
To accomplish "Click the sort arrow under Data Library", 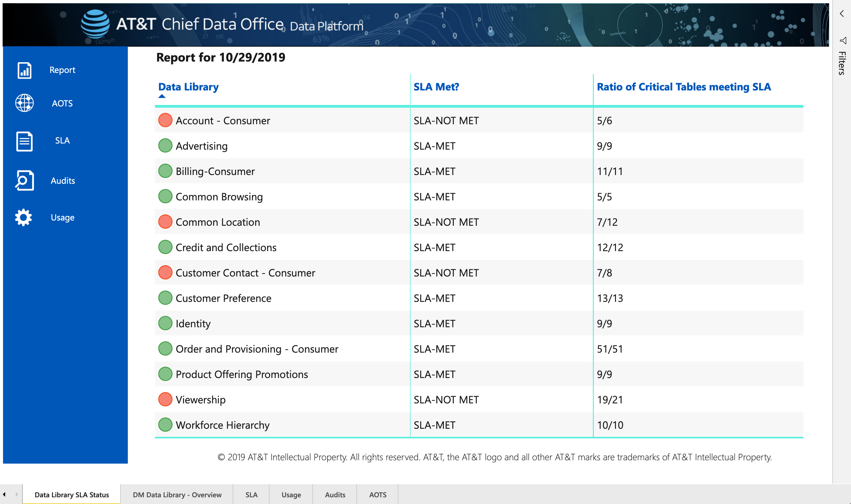I will tap(162, 97).
